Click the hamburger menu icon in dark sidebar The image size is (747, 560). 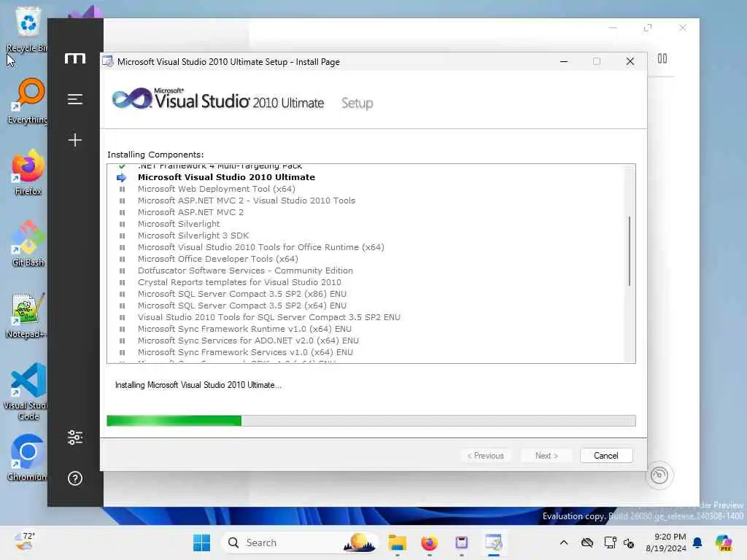tap(75, 99)
